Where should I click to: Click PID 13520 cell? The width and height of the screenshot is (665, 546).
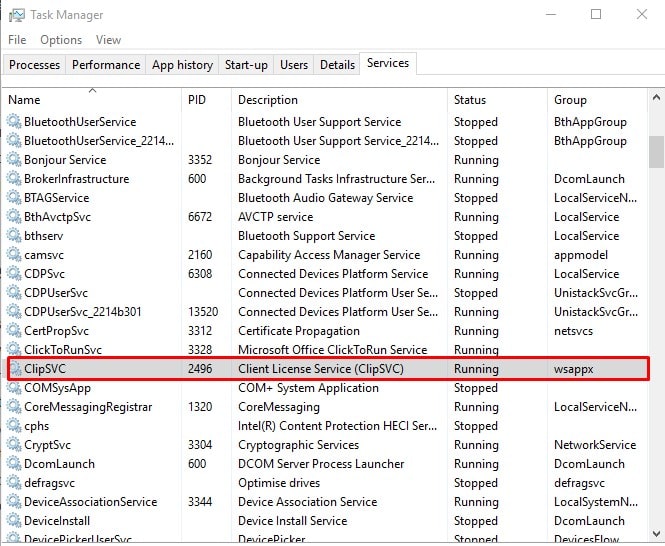pyautogui.click(x=203, y=312)
